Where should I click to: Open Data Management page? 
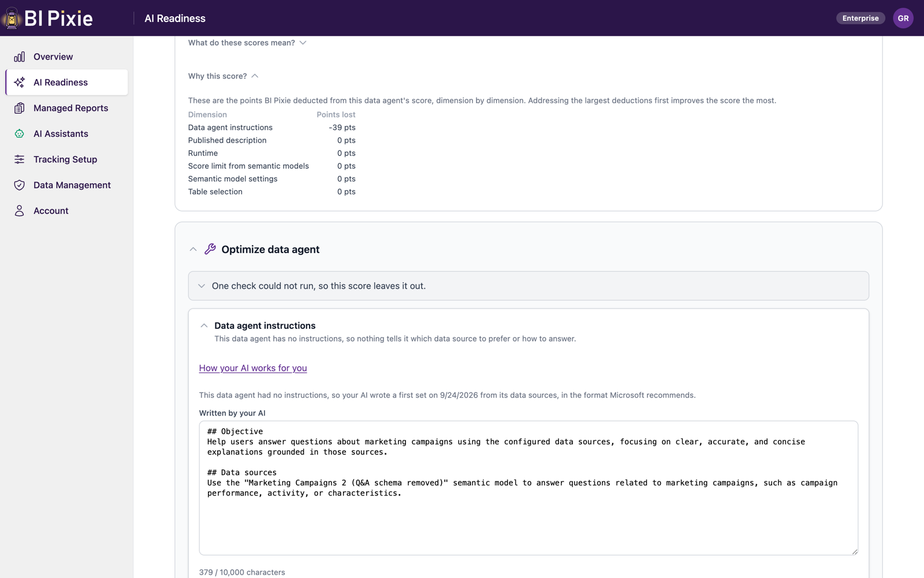click(x=66, y=185)
